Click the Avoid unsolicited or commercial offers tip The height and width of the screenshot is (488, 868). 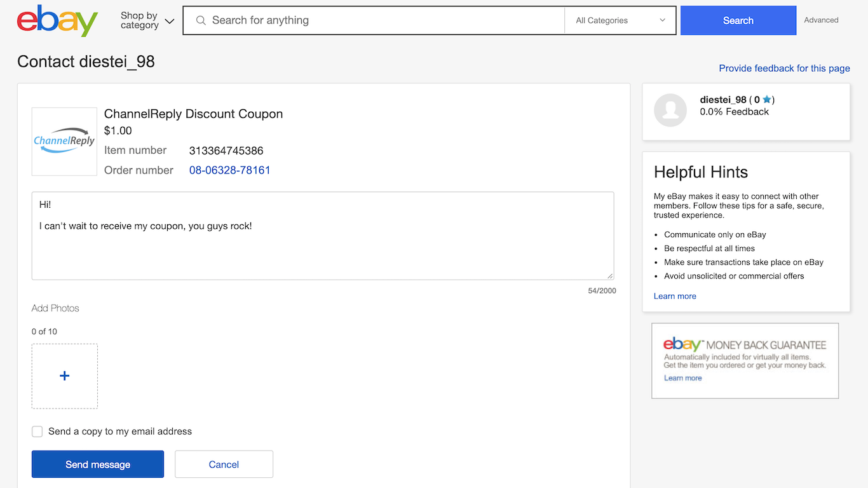click(734, 276)
